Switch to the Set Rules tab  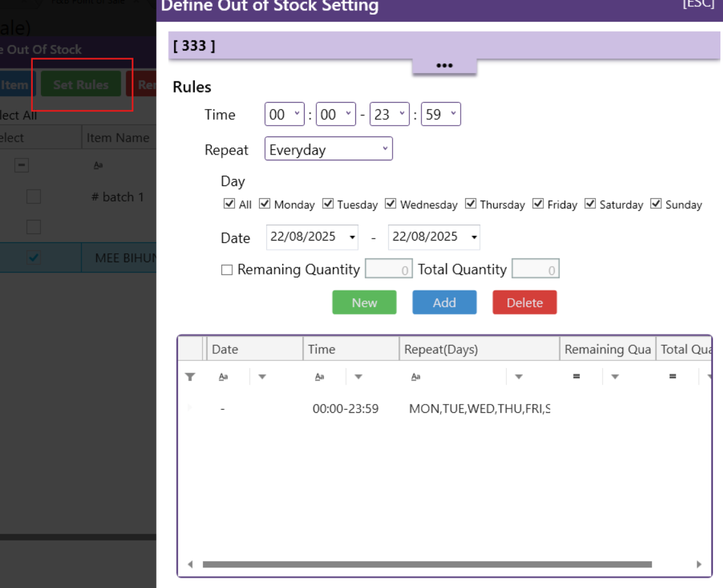tap(81, 84)
